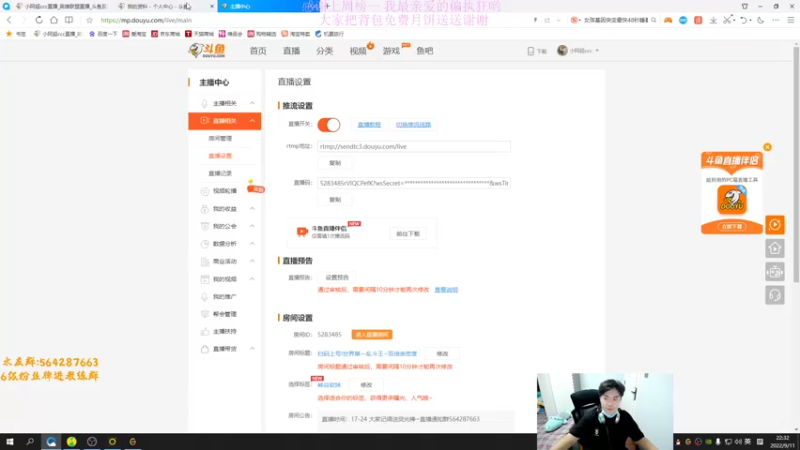Click the headset customer service icon
The width and height of the screenshot is (800, 450).
774,295
